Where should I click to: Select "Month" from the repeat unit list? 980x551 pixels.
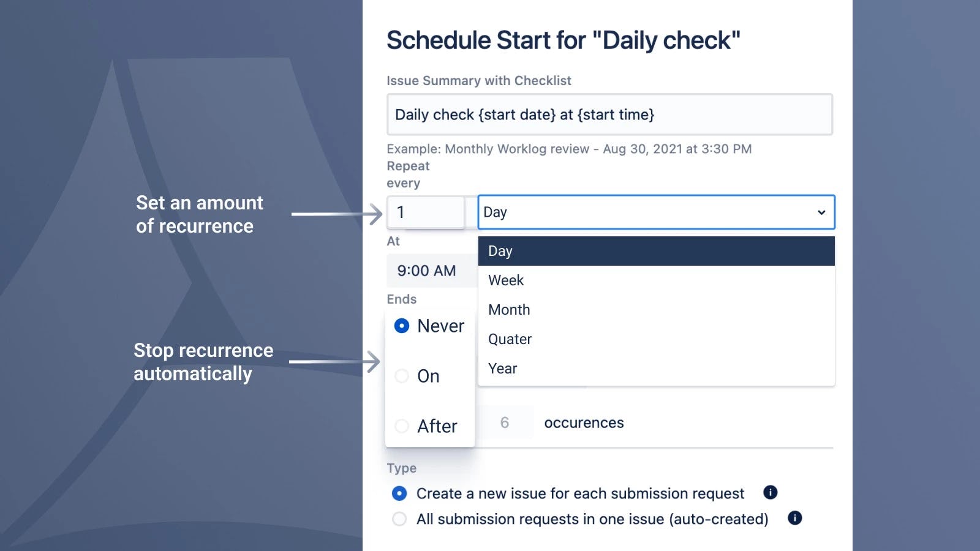click(x=508, y=310)
